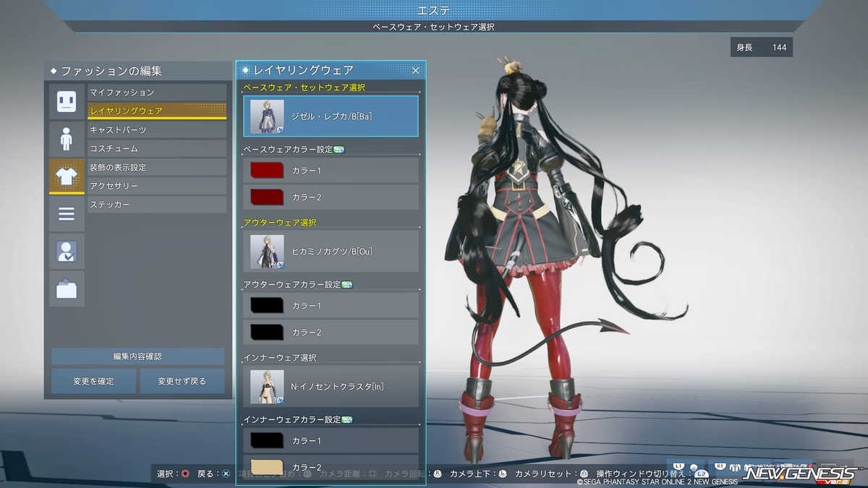This screenshot has width=868, height=488.
Task: Open the three-line list icon in sidebar
Action: click(x=67, y=214)
